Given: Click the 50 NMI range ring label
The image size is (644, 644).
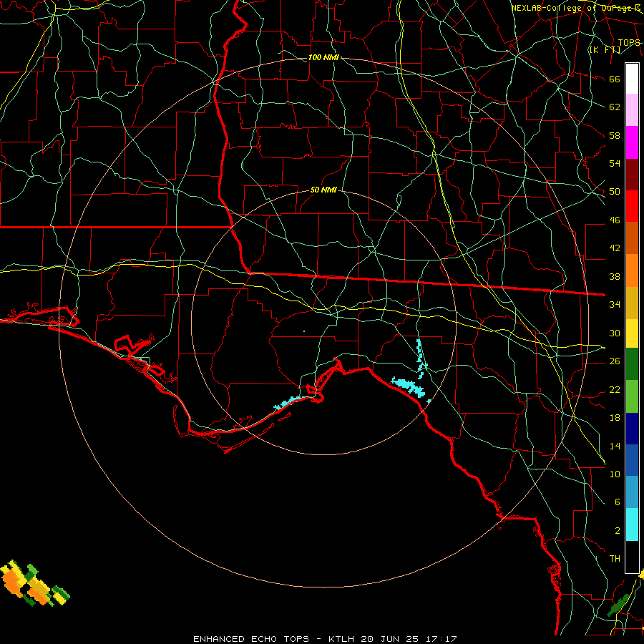Looking at the screenshot, I should (323, 190).
